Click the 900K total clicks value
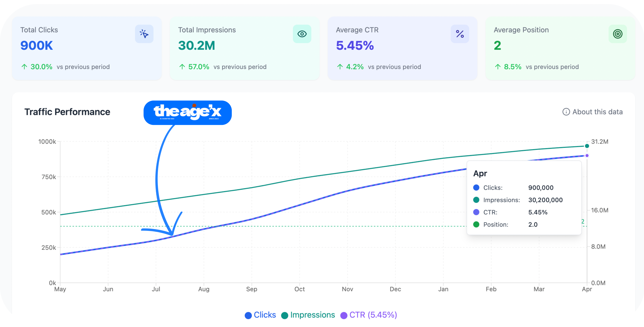 click(x=37, y=45)
